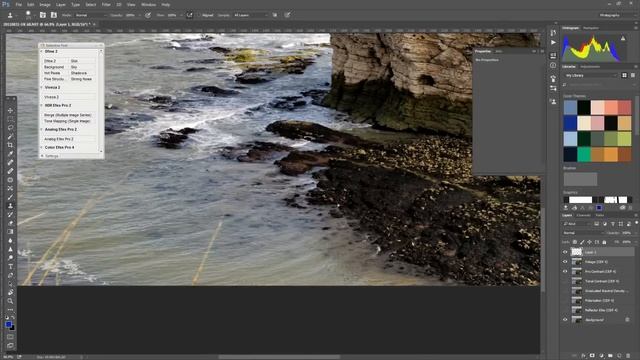Image resolution: width=640 pixels, height=360 pixels.
Task: Select the Eyedropper tool
Action: pos(10,154)
